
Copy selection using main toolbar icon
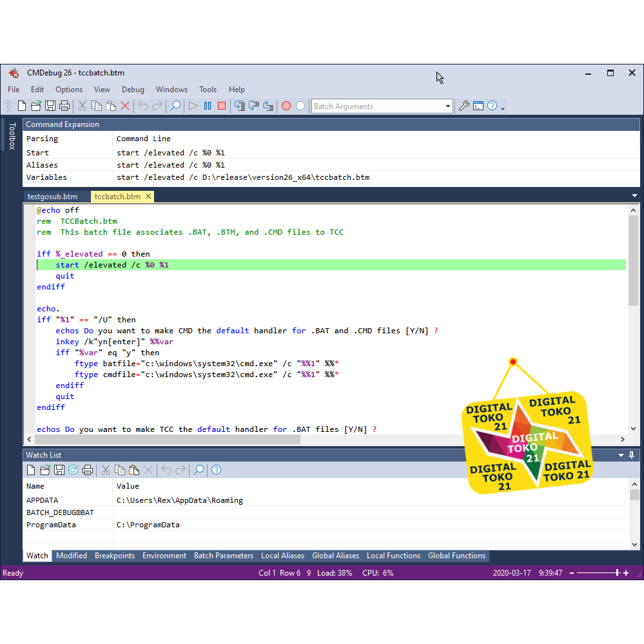coord(97,106)
